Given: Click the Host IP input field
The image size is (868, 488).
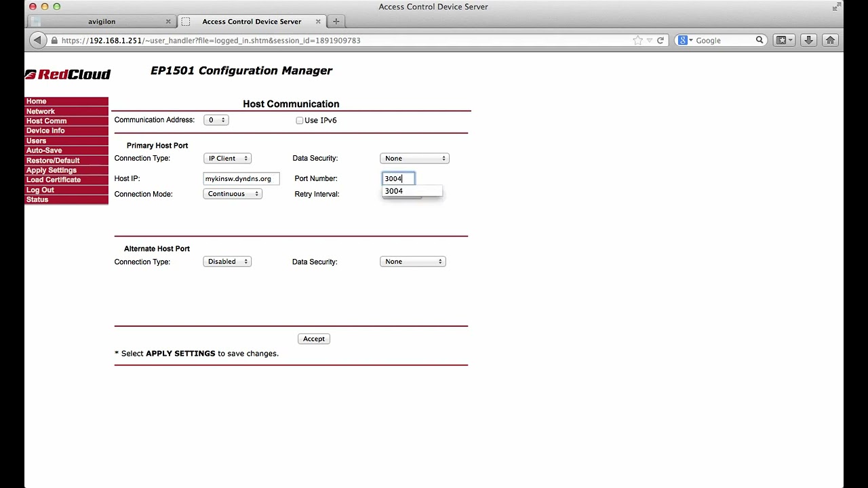Looking at the screenshot, I should [x=241, y=179].
